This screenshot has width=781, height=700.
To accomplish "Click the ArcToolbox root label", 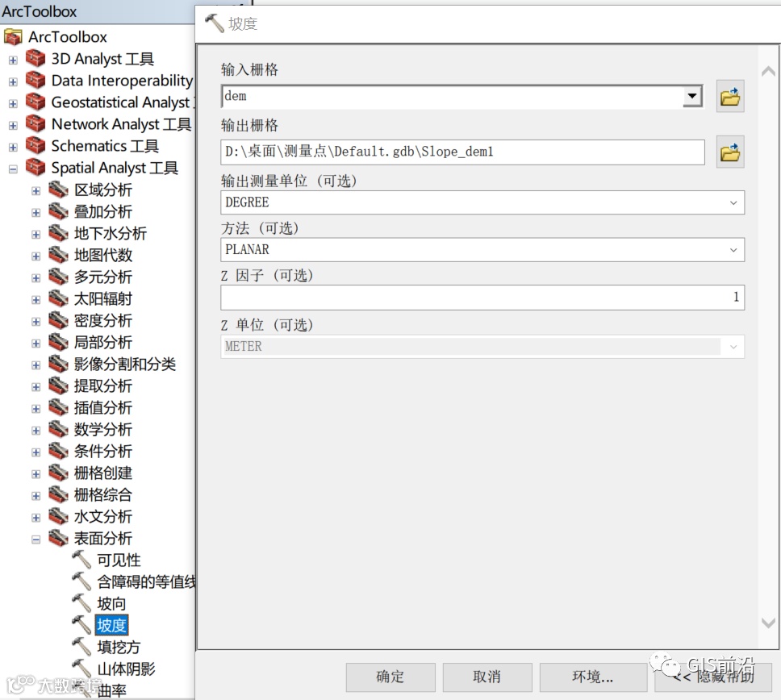I will 68,37.
